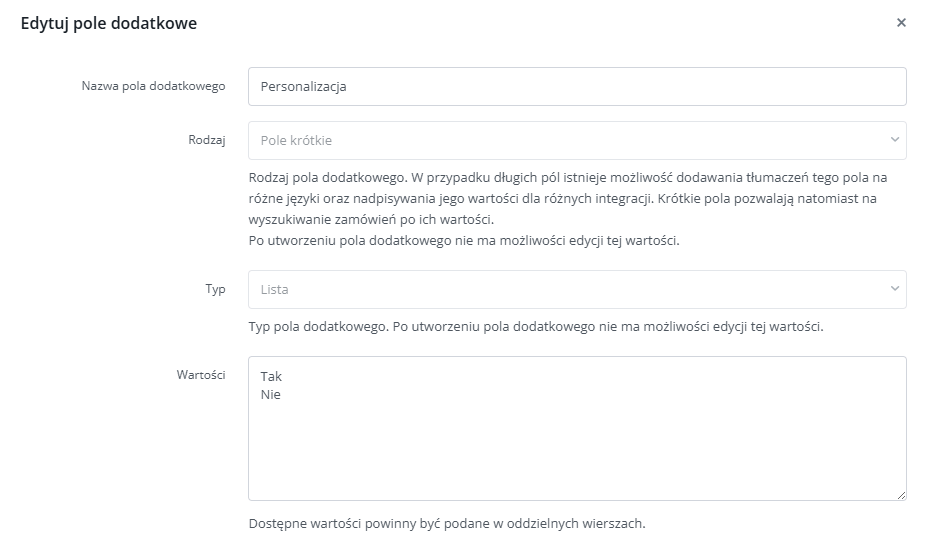Click the Wartości field label

pyautogui.click(x=201, y=375)
